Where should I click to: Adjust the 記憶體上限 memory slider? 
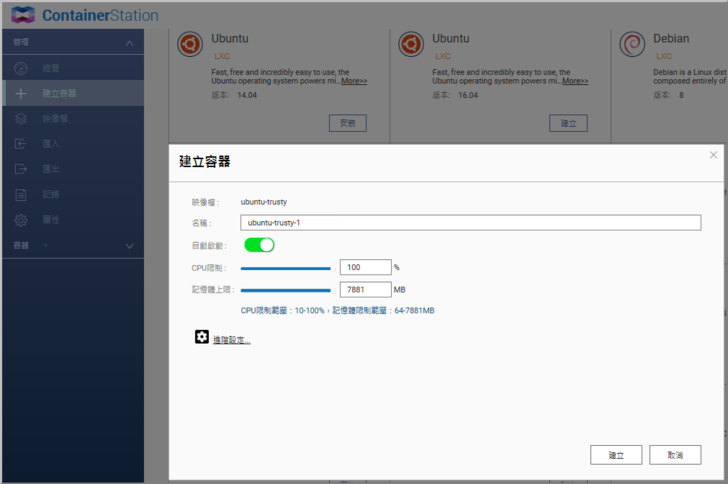click(286, 290)
